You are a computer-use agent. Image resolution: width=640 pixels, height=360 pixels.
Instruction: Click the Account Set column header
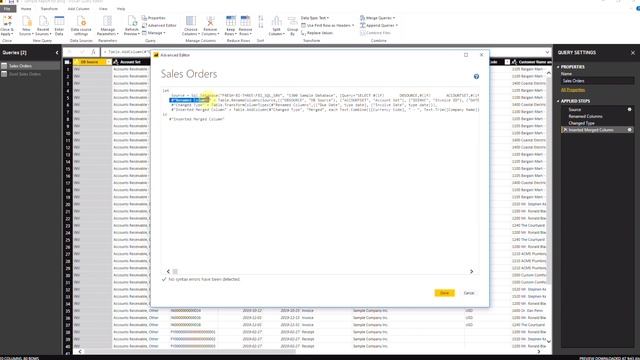[131, 62]
